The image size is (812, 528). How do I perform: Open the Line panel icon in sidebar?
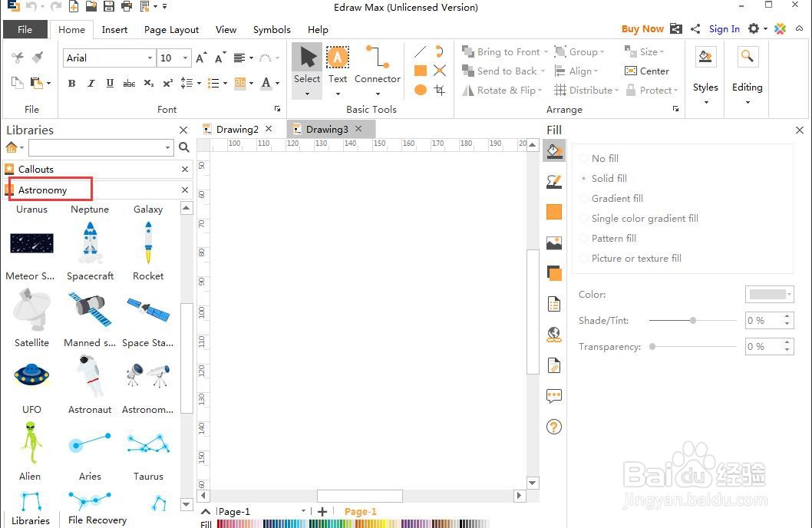[x=554, y=182]
